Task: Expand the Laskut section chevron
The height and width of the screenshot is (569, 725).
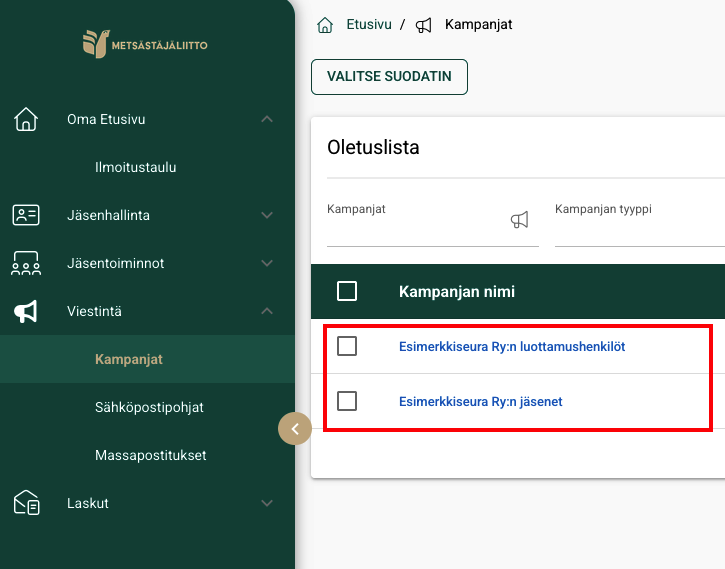Action: (x=267, y=503)
